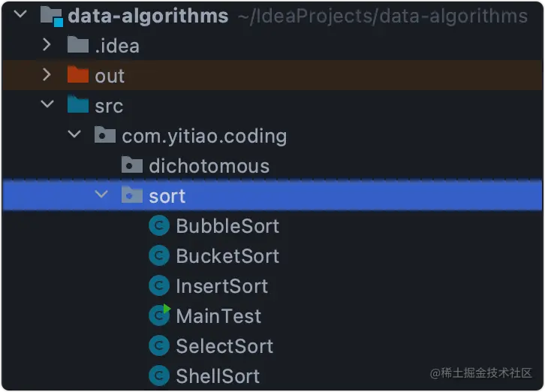
Task: Collapse the data-algorithms project root
Action: (20, 14)
